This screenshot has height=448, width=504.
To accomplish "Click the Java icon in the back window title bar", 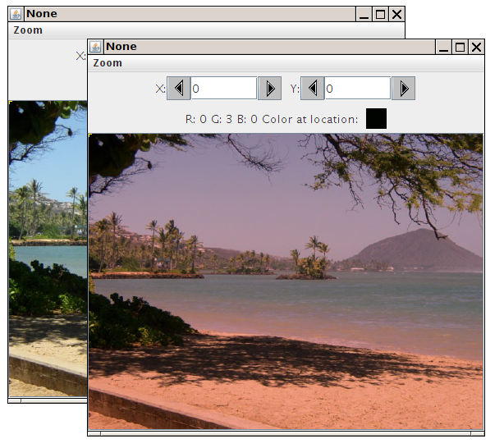I will (x=16, y=15).
